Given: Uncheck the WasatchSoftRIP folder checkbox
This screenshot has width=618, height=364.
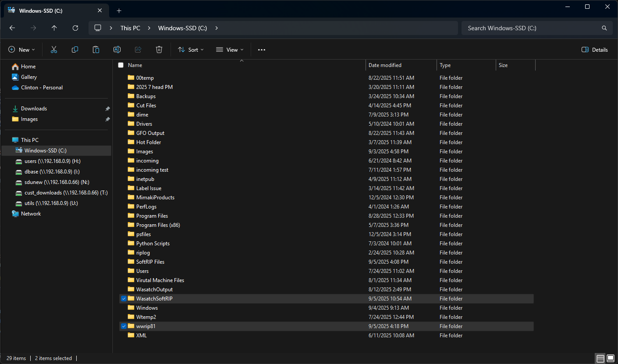Looking at the screenshot, I should [124, 299].
